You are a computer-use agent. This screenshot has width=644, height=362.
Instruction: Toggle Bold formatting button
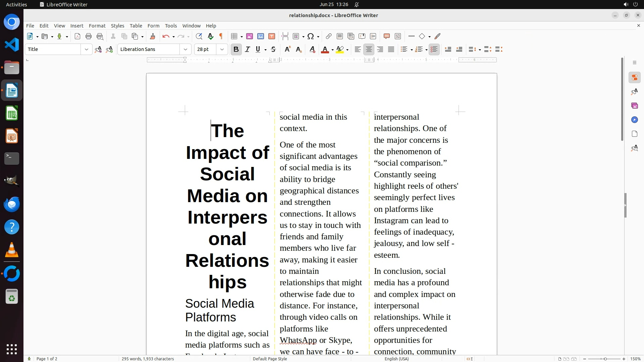[236, 50]
